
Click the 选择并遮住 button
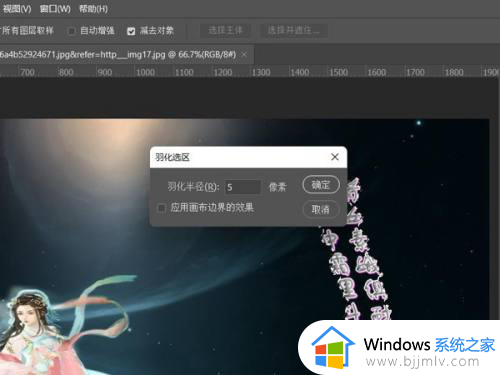[x=294, y=31]
